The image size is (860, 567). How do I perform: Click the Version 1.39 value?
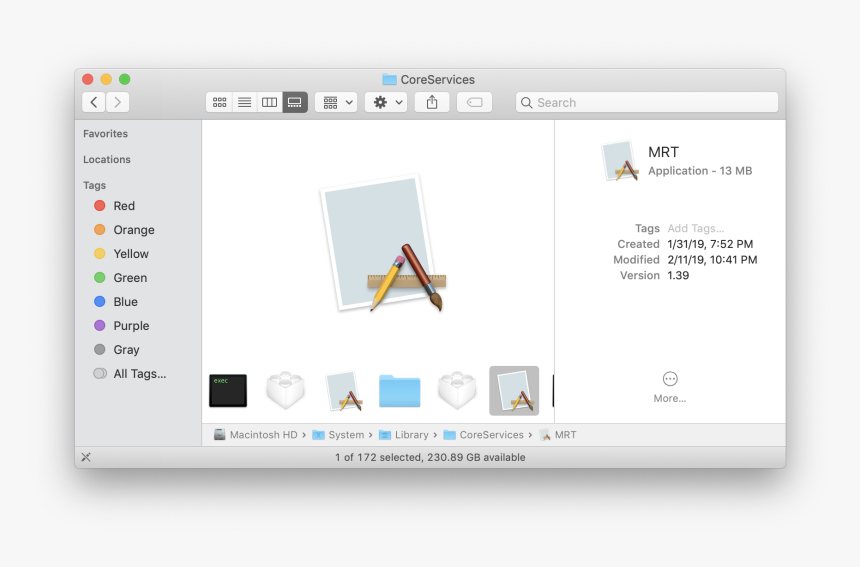coord(678,276)
